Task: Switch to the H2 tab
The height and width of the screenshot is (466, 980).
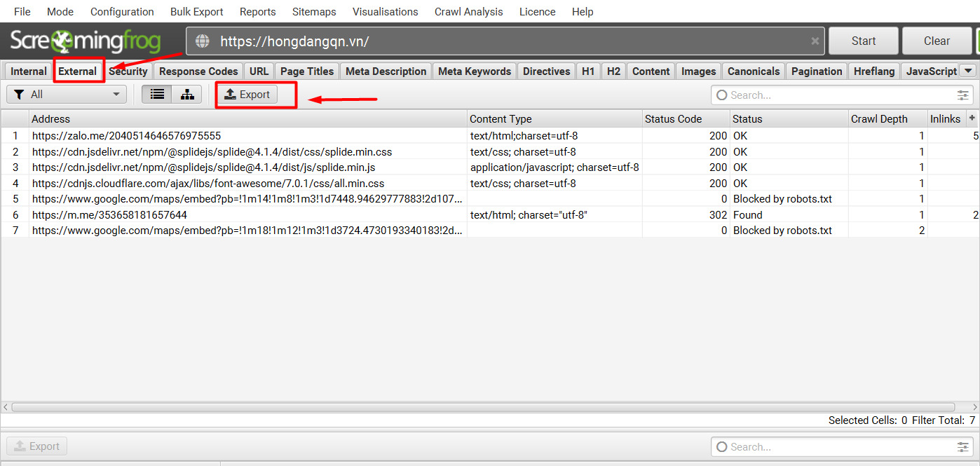Action: pyautogui.click(x=614, y=71)
